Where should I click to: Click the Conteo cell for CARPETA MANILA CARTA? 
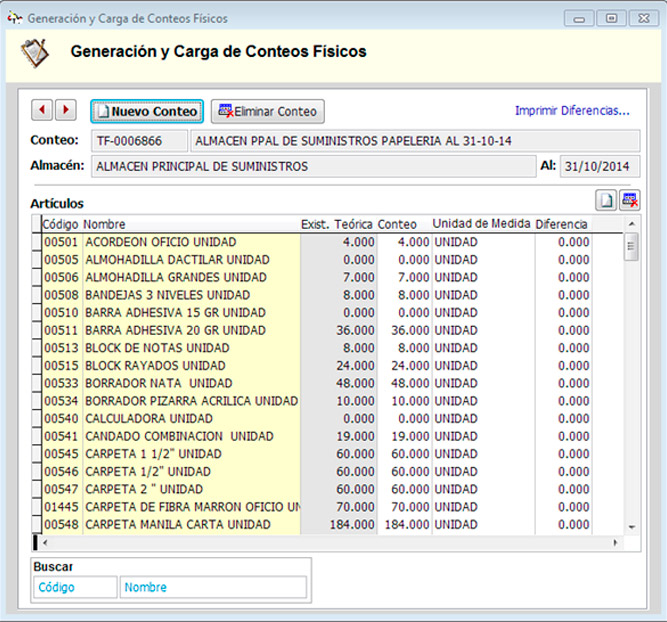point(403,525)
